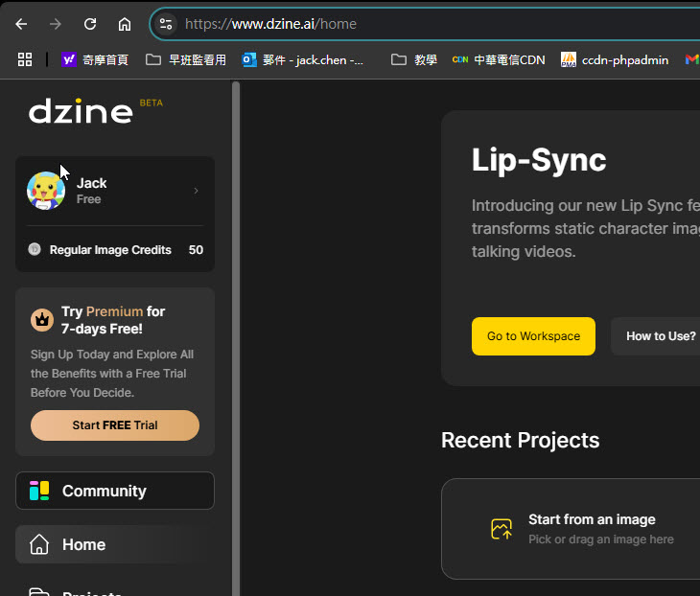This screenshot has width=700, height=596.
Task: Click the BETA label next to logo
Action: coord(152,103)
